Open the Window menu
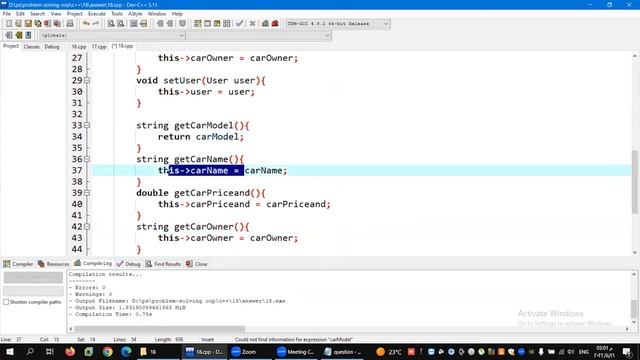Image resolution: width=640 pixels, height=360 pixels. [x=157, y=13]
